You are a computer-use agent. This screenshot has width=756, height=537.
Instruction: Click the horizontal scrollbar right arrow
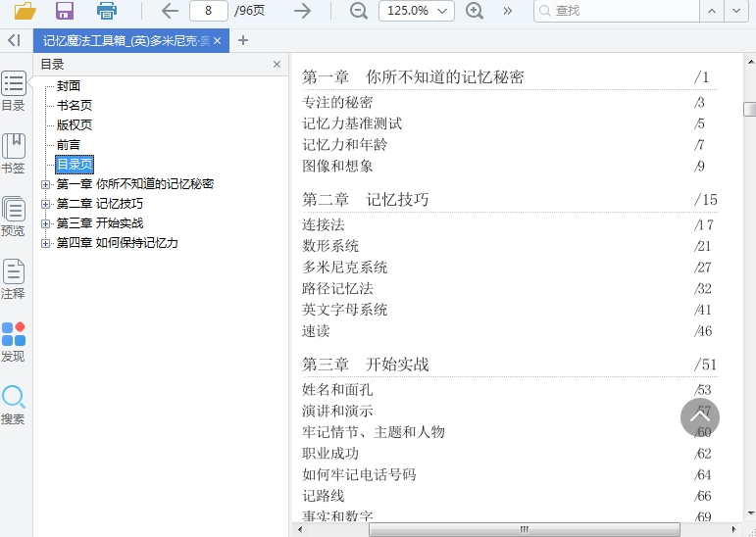click(x=733, y=530)
